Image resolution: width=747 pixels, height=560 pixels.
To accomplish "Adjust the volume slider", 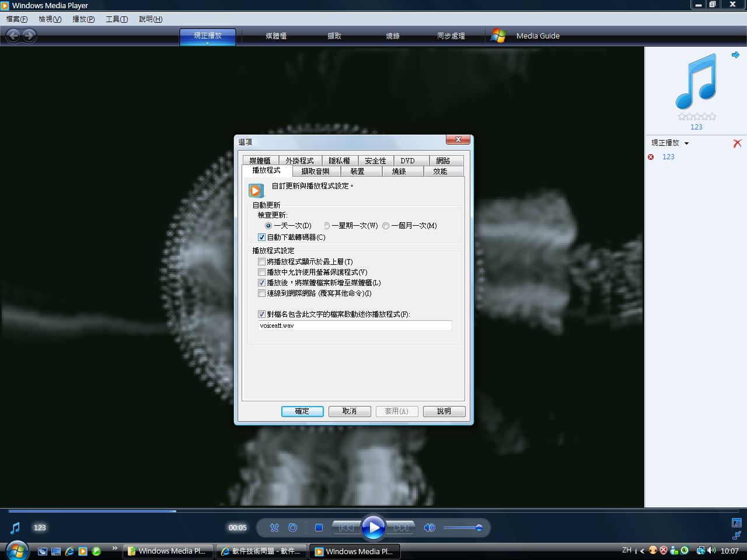I will [x=463, y=528].
